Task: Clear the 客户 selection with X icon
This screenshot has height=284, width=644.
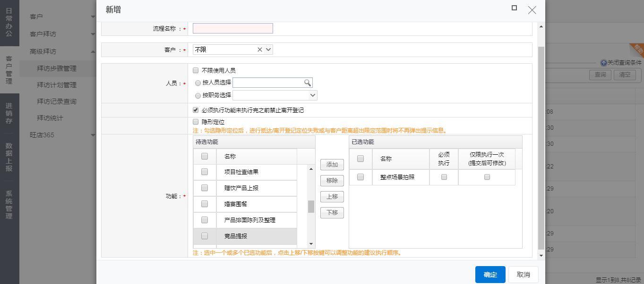Action: click(259, 50)
